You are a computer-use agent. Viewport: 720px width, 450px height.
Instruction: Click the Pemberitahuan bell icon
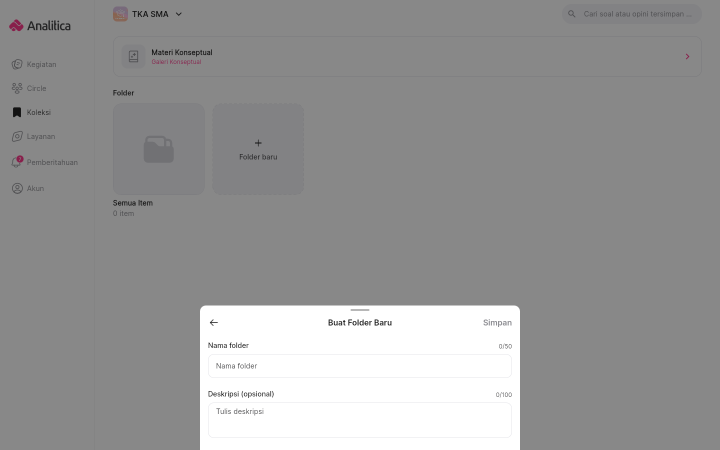click(x=17, y=163)
